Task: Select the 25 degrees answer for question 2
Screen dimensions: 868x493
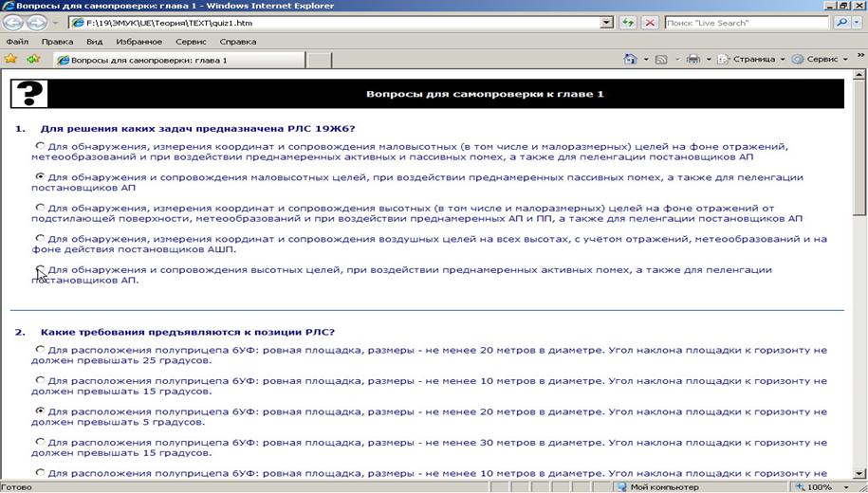Action: (40, 350)
